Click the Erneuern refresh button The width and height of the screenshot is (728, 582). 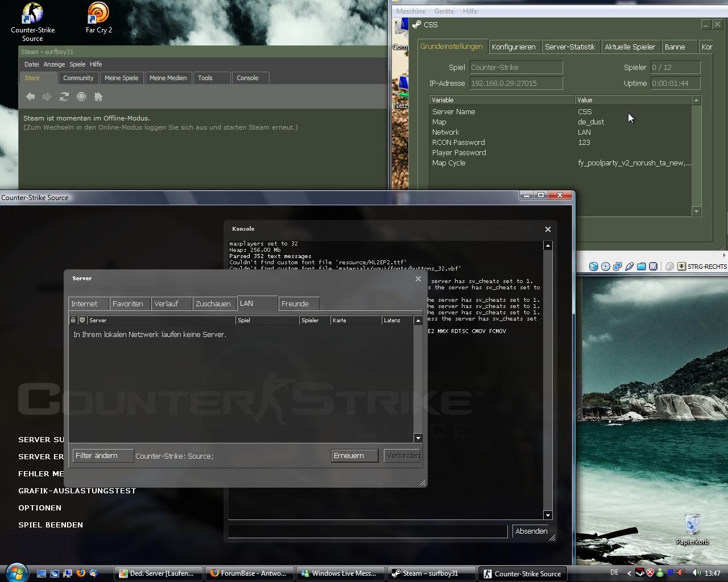coord(355,456)
